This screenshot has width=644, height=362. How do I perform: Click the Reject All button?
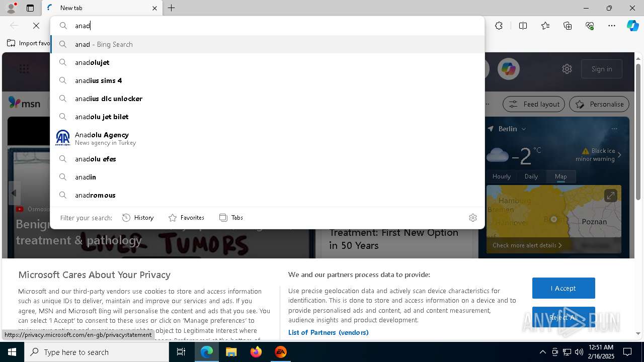(563, 317)
